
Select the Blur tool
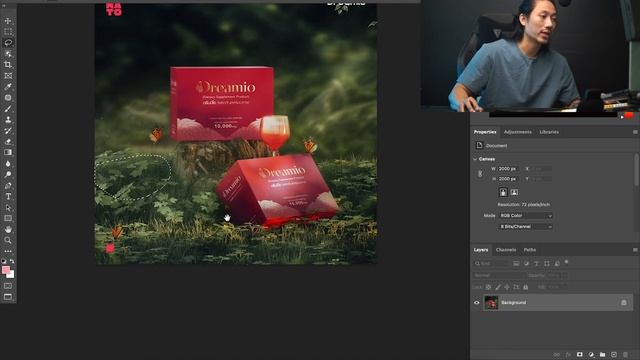click(x=8, y=164)
